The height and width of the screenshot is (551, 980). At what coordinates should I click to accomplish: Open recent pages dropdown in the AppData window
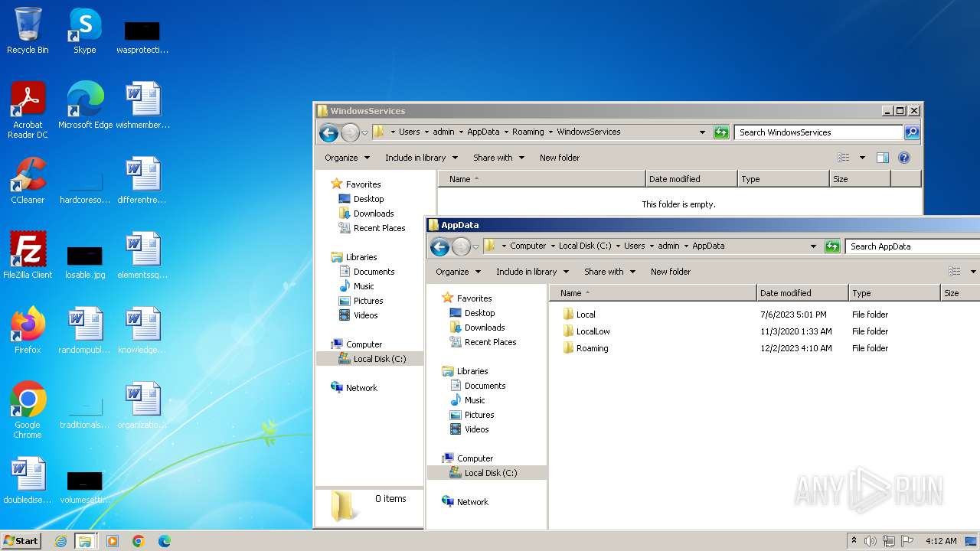[x=475, y=247]
